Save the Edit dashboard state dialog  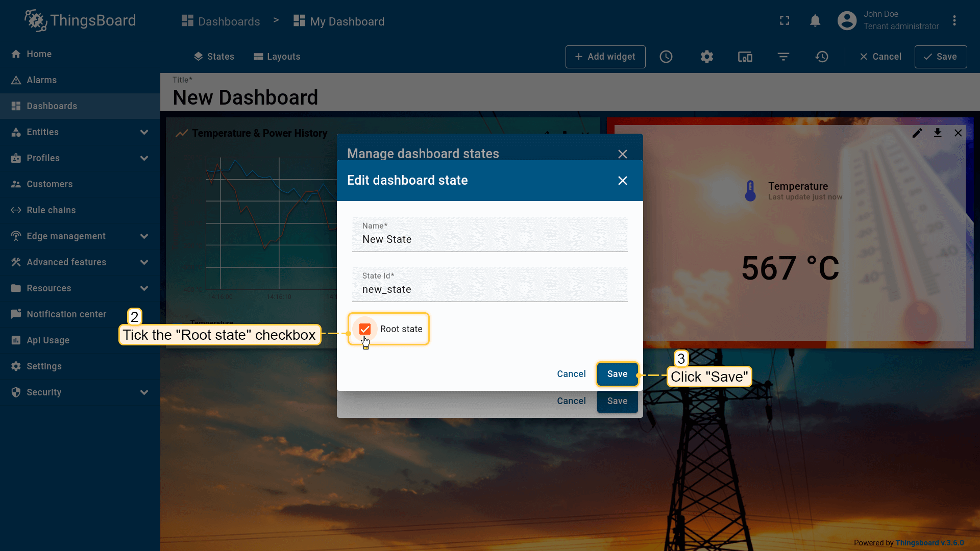pos(617,374)
